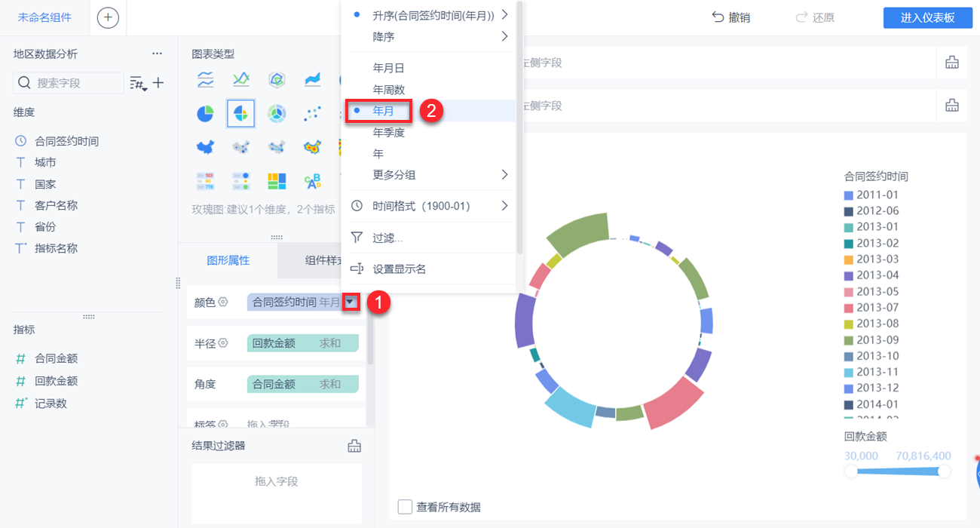980x528 pixels.
Task: Click the 搜索字段 search input
Action: click(x=69, y=83)
